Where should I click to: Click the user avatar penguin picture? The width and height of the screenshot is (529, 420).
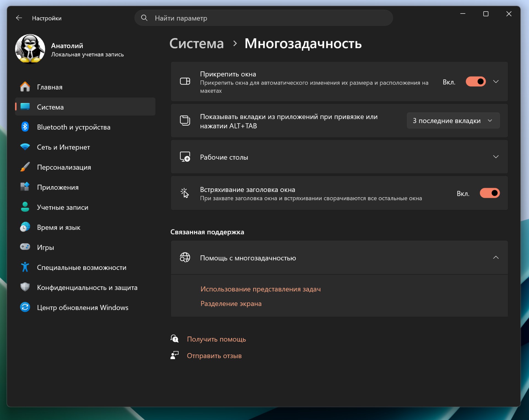point(30,49)
